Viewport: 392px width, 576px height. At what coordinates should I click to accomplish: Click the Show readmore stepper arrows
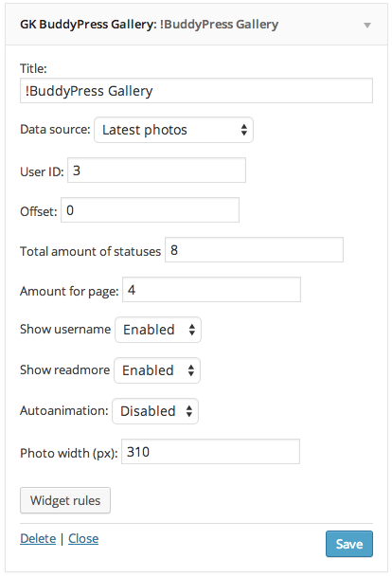click(x=191, y=370)
